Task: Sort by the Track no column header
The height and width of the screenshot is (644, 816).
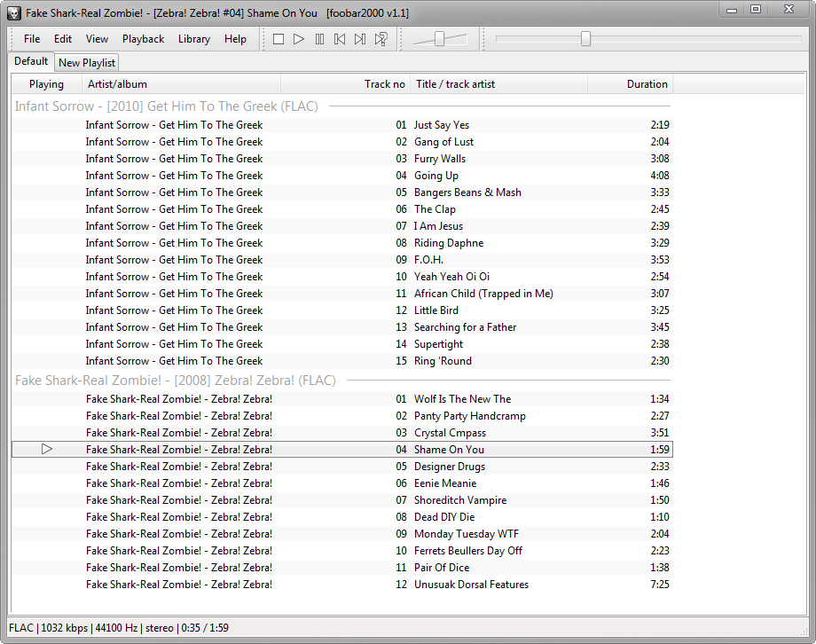Action: tap(384, 84)
